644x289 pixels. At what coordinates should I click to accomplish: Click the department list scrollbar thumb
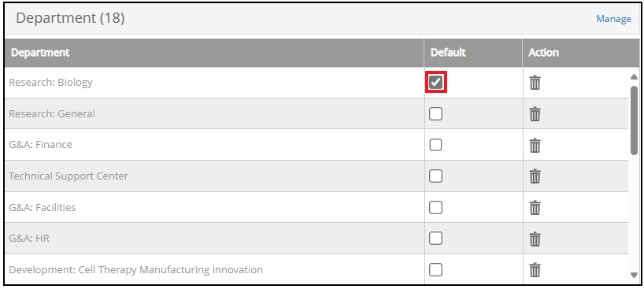pos(634,120)
